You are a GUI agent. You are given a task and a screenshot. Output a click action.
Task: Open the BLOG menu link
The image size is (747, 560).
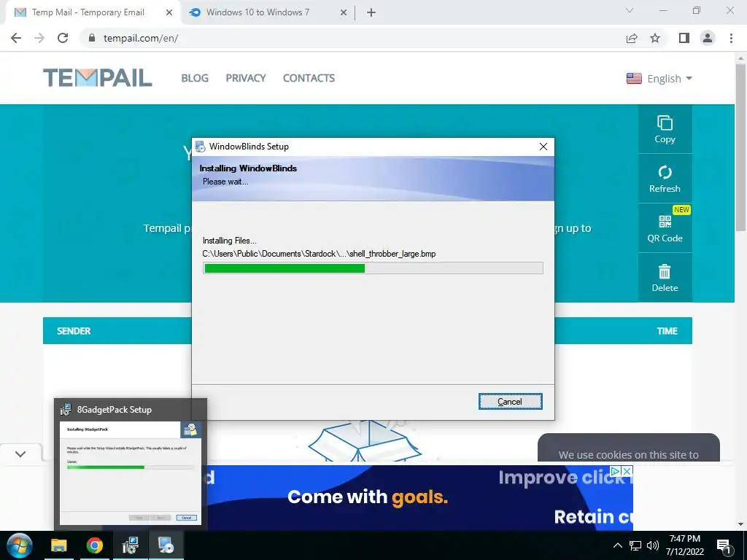coord(195,78)
